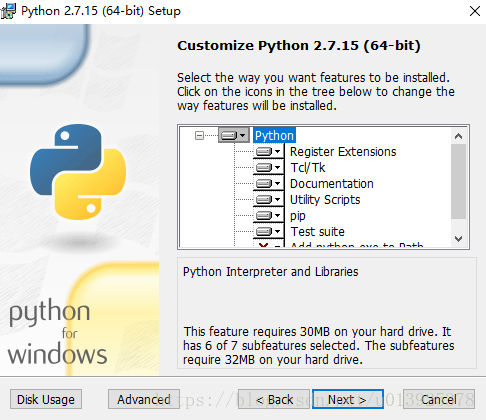Open the pip feature install icon
Viewport: 486px width, 420px height.
point(269,215)
